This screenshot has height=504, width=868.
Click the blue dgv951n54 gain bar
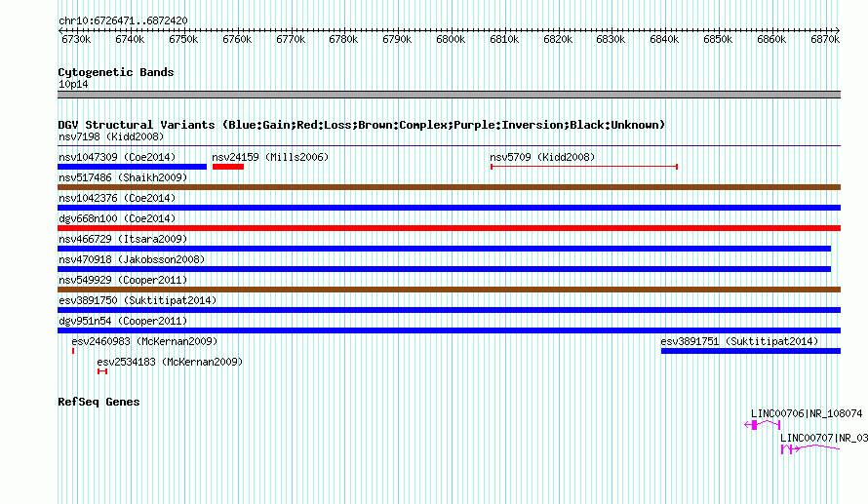pos(449,330)
